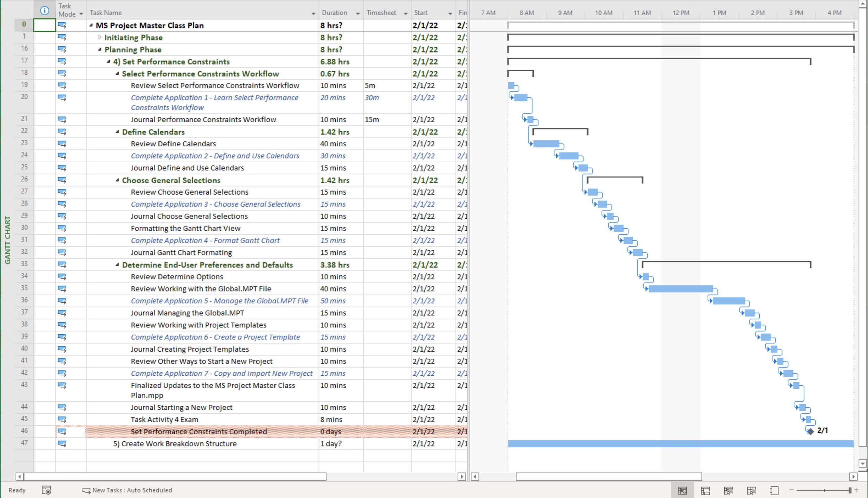Click table scroll left arrow
Screen dimensions: 868x498
pos(19,476)
